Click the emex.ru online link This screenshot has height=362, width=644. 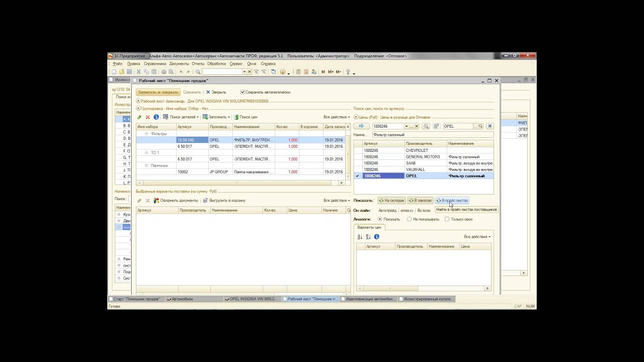[407, 211]
